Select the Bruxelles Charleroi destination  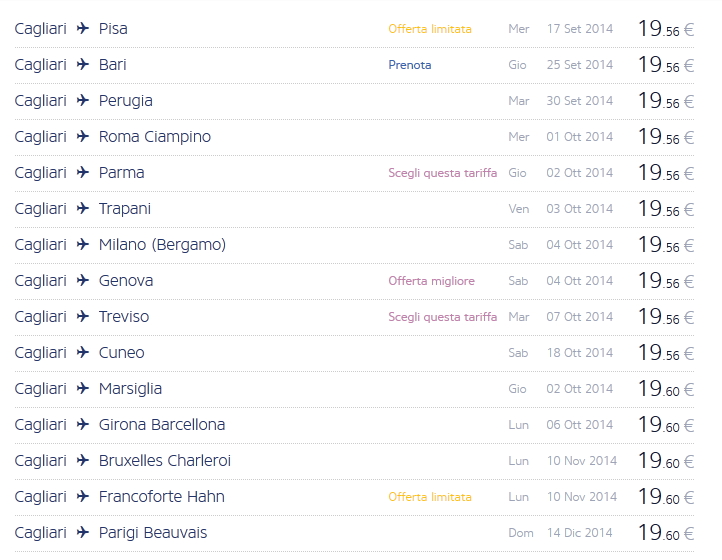pos(165,461)
